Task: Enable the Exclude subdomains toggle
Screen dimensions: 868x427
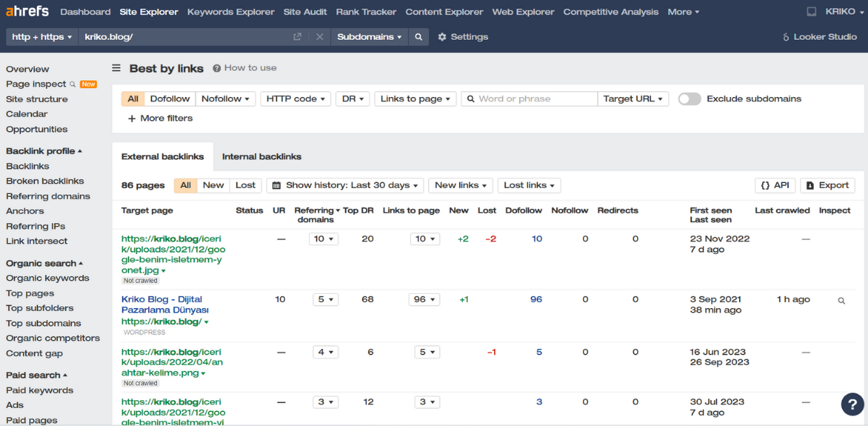Action: click(689, 99)
